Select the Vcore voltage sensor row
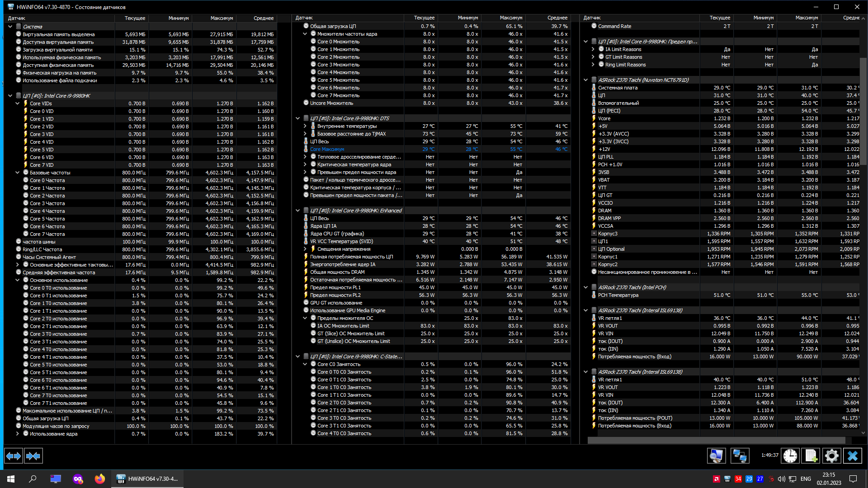 [x=604, y=118]
